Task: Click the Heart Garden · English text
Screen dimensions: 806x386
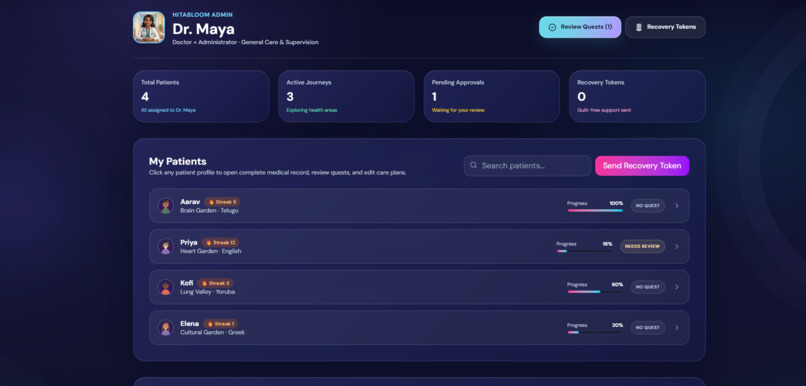Action: (x=211, y=251)
